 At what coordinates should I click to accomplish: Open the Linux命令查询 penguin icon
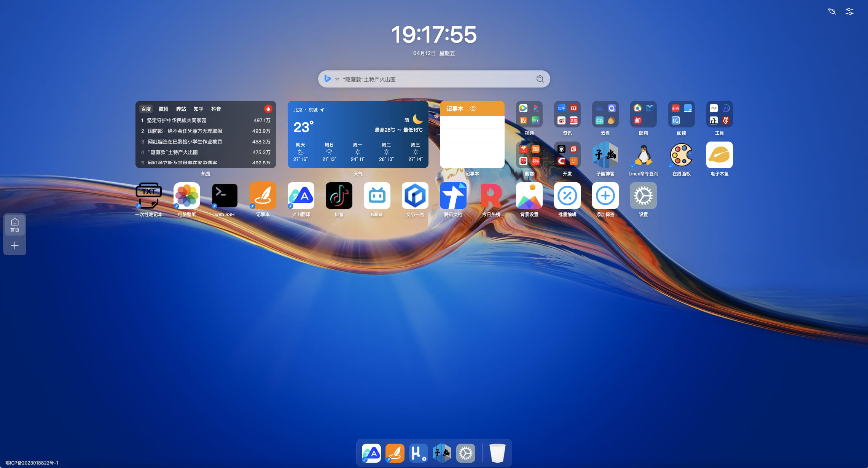click(x=643, y=155)
